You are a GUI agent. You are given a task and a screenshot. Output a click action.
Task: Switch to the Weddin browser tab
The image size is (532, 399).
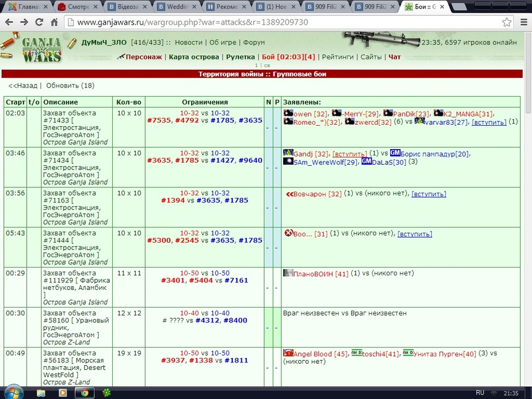(x=177, y=7)
